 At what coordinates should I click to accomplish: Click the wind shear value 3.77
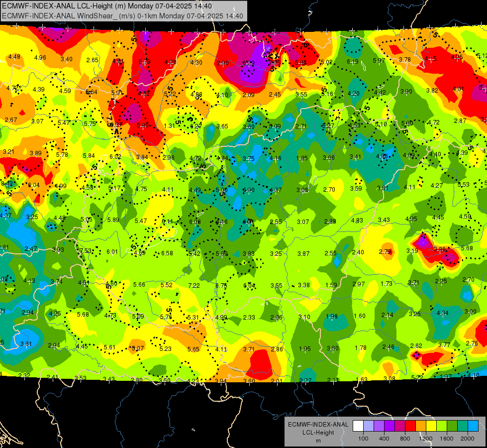coord(444,344)
